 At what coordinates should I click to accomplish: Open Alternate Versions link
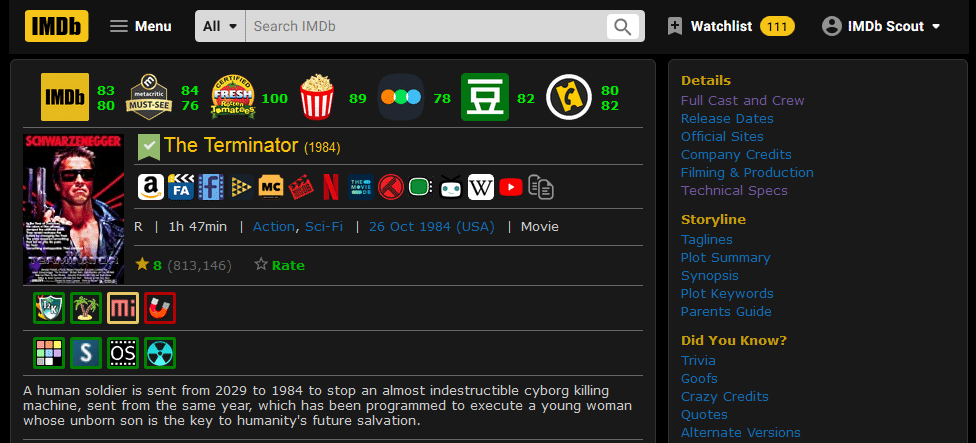741,433
